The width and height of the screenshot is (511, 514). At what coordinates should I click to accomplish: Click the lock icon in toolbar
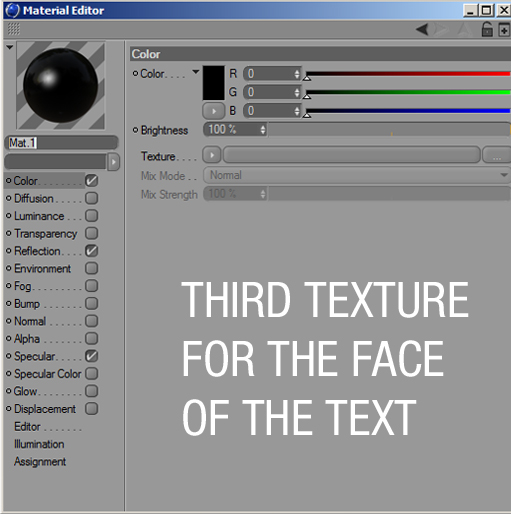pyautogui.click(x=487, y=29)
